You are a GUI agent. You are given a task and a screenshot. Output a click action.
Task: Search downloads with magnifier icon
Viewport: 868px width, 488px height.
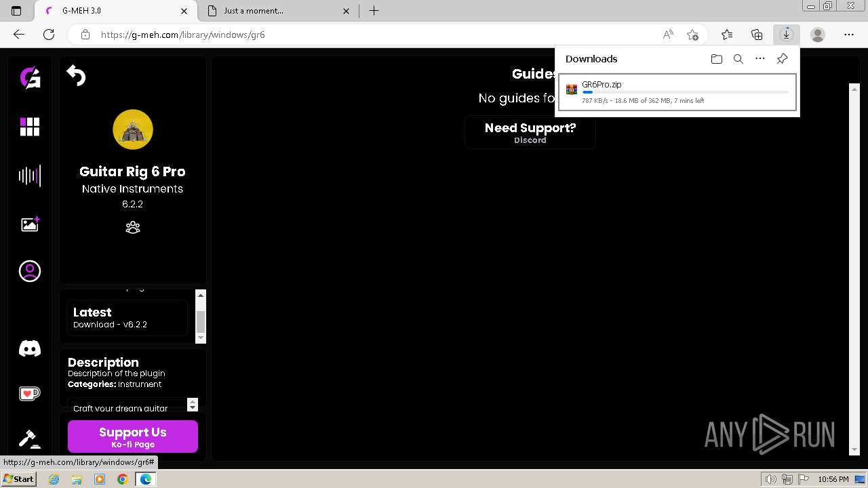tap(738, 59)
